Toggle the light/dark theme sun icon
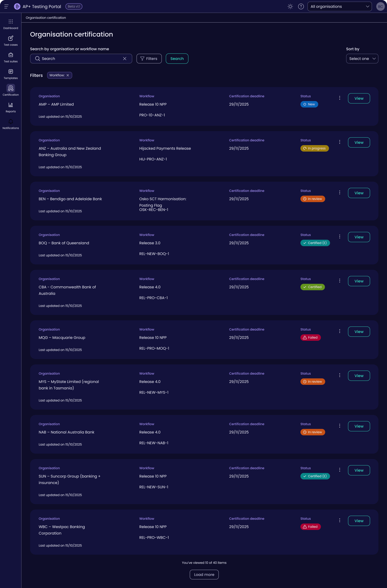 click(x=290, y=6)
